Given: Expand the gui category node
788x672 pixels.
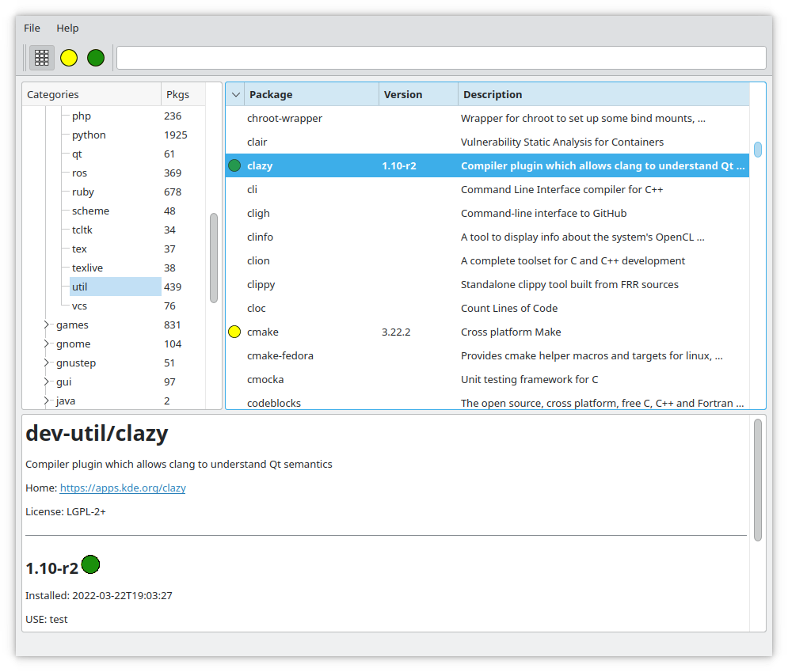Looking at the screenshot, I should [47, 382].
